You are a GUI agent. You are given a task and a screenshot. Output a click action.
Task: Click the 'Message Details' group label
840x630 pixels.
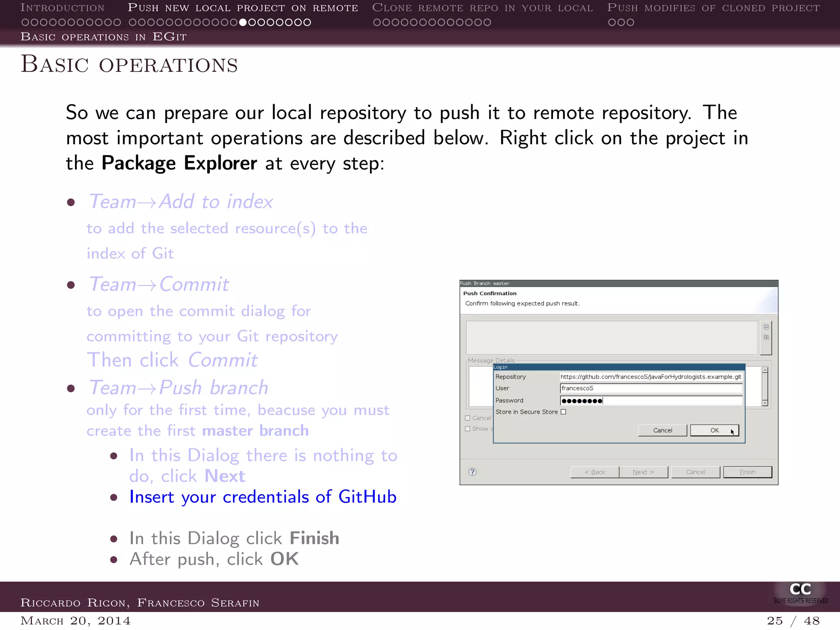tap(491, 361)
